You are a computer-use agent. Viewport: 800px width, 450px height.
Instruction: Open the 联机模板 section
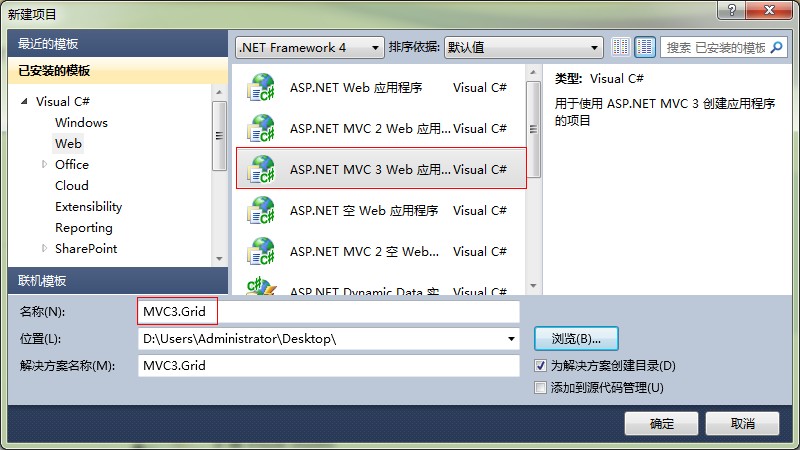(118, 281)
